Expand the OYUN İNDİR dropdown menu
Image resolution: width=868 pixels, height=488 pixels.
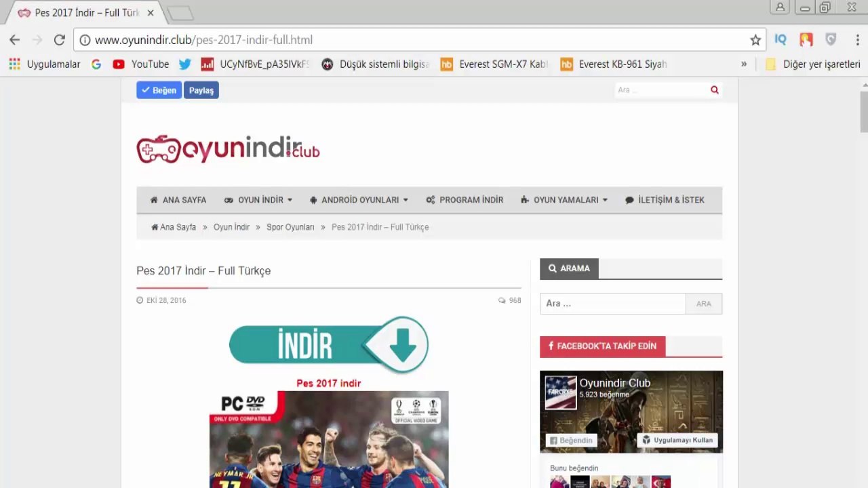tap(258, 200)
